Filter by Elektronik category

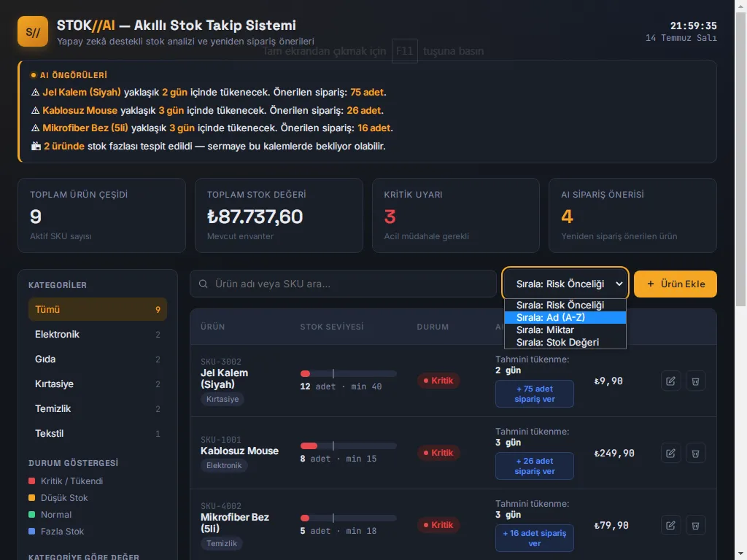coord(98,334)
